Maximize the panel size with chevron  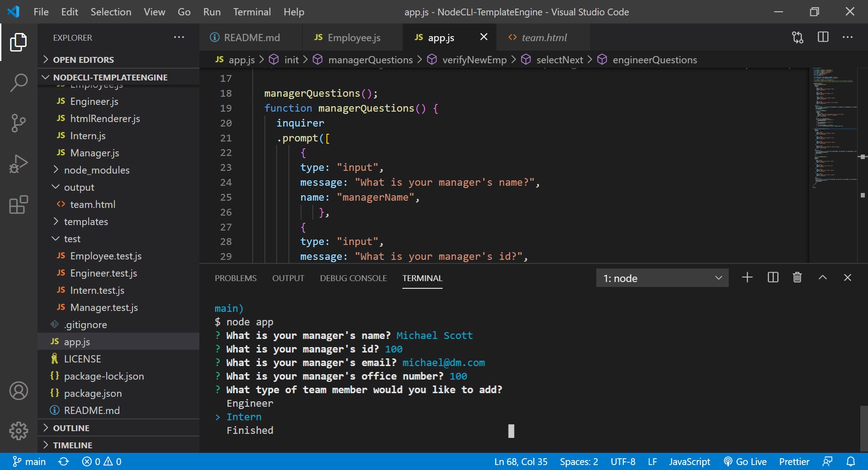point(823,277)
